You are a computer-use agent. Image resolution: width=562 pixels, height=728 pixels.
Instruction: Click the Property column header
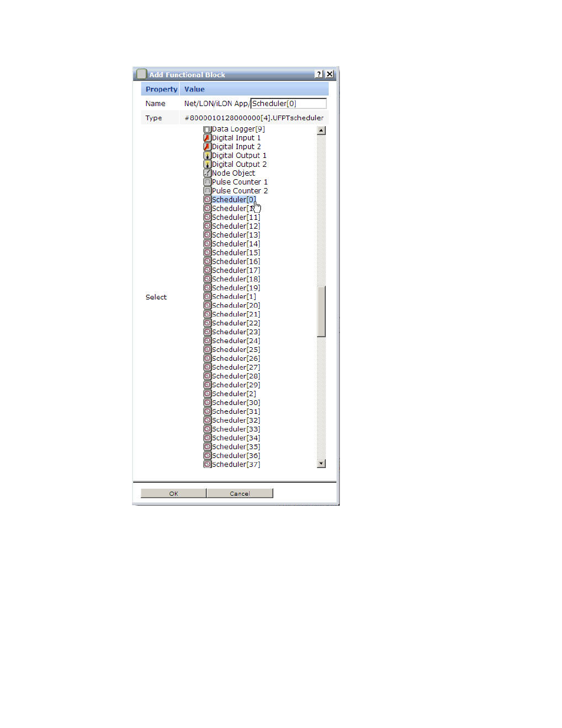(x=161, y=90)
